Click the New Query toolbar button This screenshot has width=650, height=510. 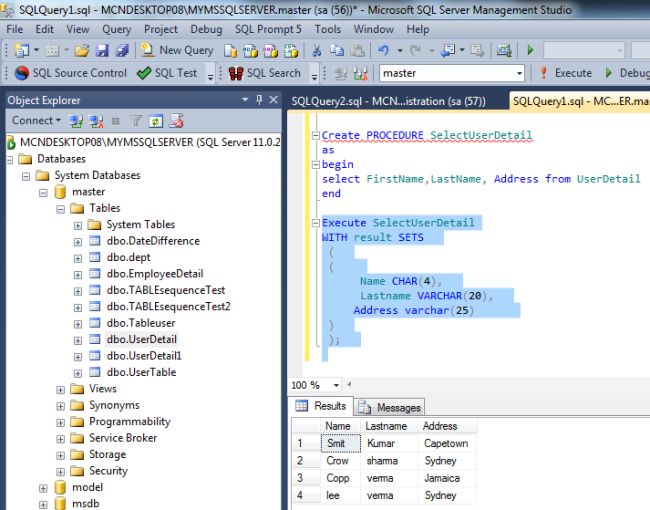coord(178,50)
